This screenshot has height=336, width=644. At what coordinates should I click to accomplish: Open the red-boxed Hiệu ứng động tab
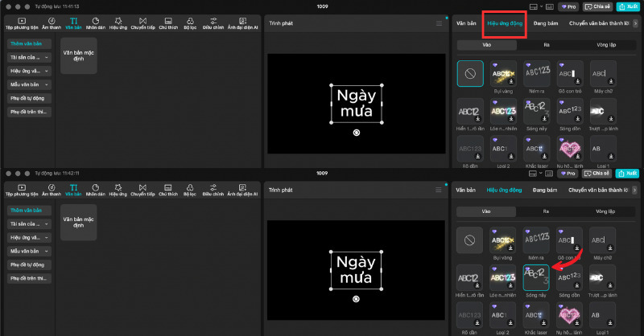[x=505, y=23]
